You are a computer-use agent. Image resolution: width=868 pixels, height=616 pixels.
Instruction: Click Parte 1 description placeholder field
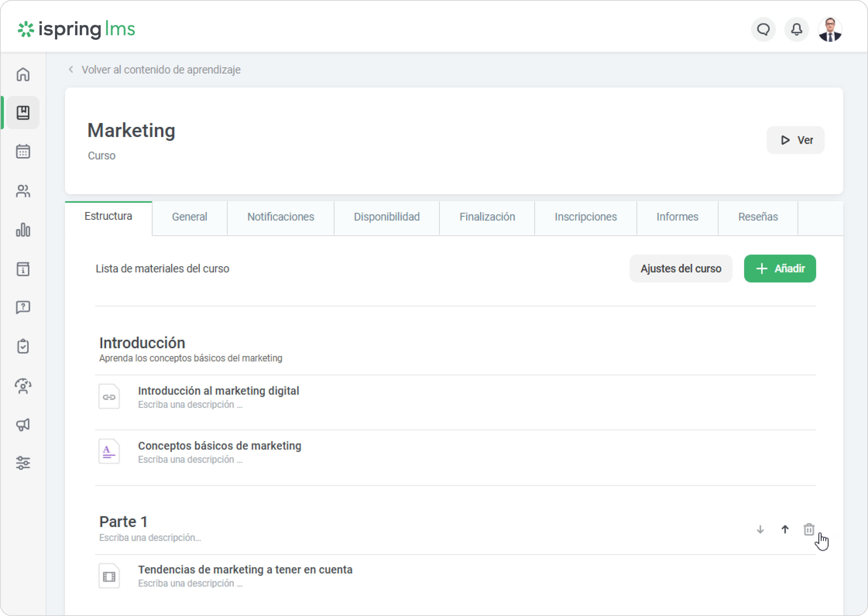150,537
